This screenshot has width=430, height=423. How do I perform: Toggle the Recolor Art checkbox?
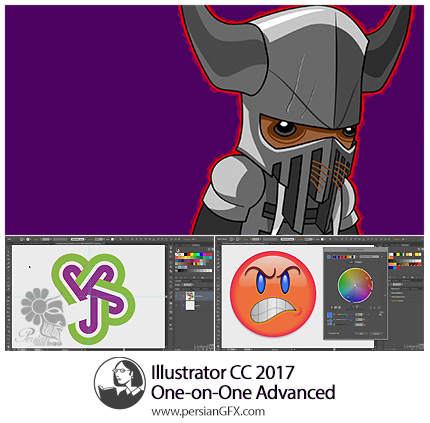(328, 333)
